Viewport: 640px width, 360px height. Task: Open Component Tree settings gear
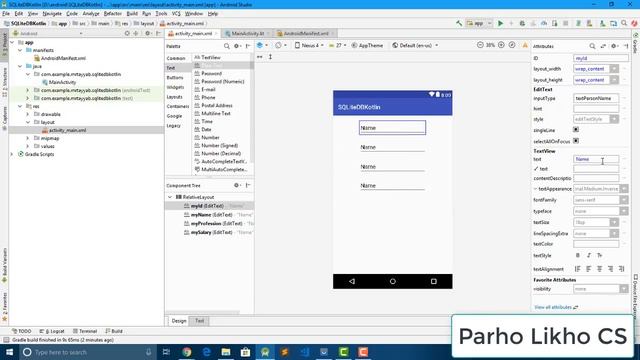pos(237,185)
